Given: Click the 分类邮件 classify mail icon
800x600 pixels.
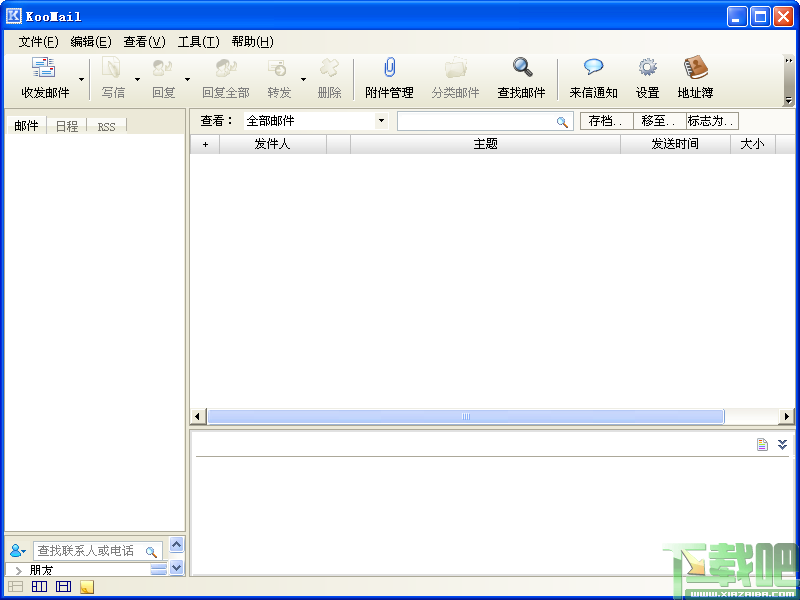Looking at the screenshot, I should [x=455, y=67].
